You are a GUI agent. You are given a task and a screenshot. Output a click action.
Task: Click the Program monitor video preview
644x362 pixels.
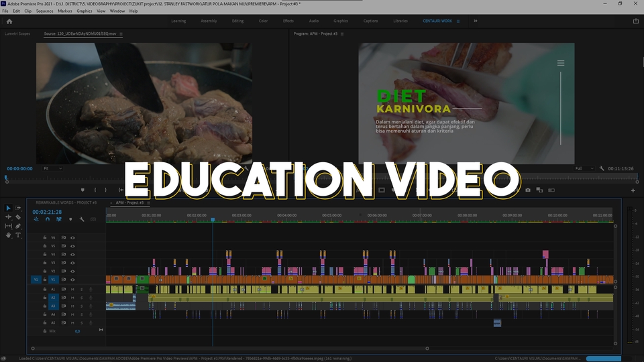[x=466, y=103]
